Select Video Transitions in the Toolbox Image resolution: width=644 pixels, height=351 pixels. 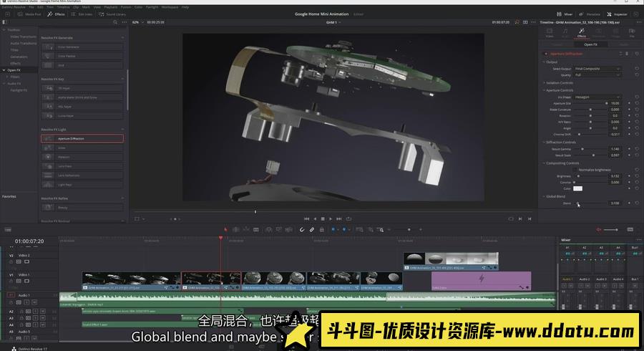[x=23, y=37]
